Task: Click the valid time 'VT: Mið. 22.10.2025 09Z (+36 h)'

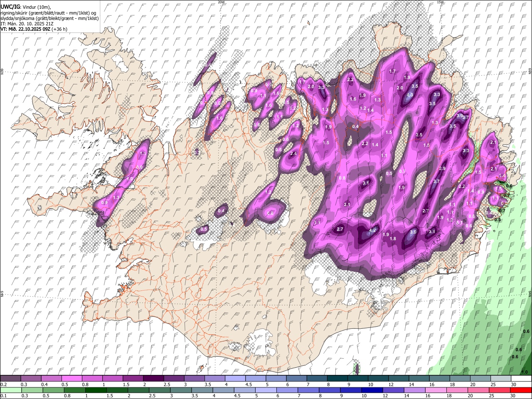Action: click(x=34, y=29)
